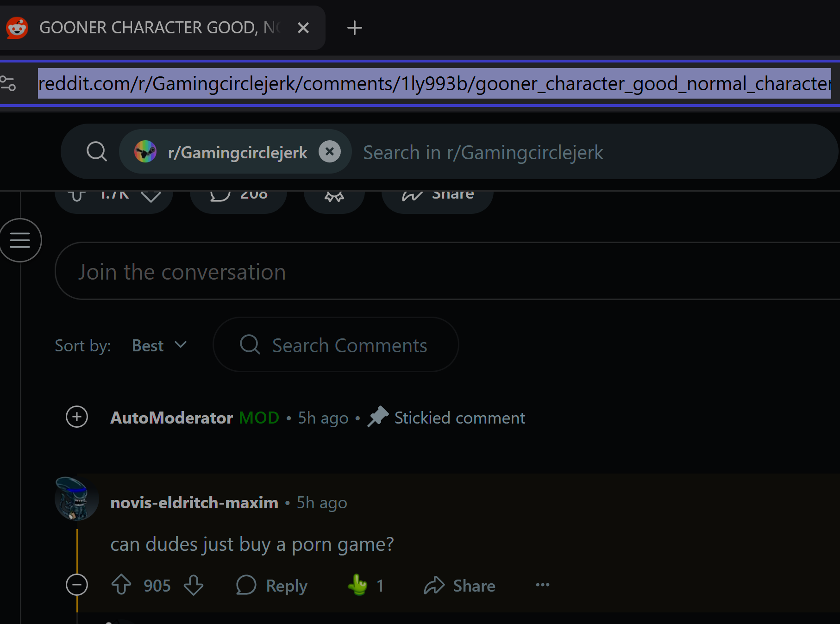Open novis-eldritch-maxim avatar image
The width and height of the screenshot is (840, 624).
click(77, 499)
